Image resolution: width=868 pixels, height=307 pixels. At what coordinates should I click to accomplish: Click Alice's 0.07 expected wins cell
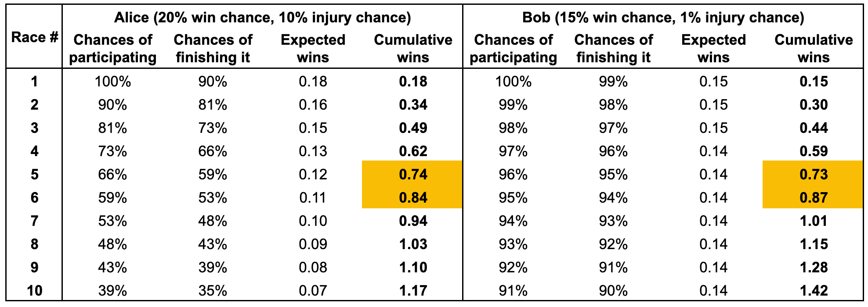click(x=313, y=291)
